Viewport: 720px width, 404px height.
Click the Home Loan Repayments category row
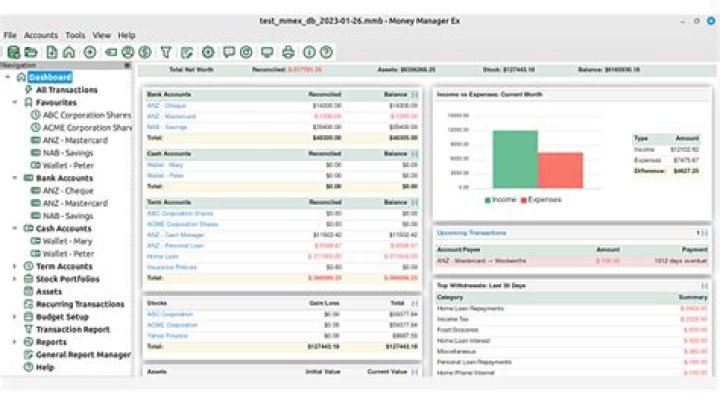(572, 309)
